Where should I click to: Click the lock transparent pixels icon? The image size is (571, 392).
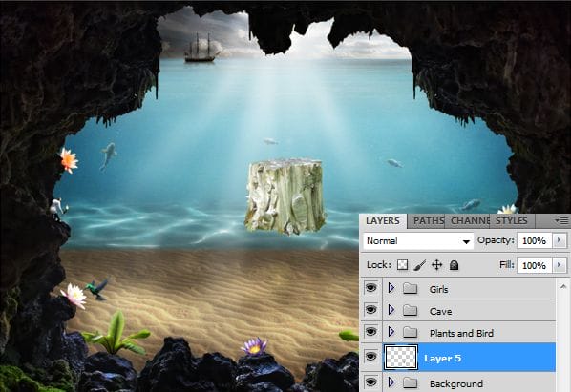click(x=402, y=265)
